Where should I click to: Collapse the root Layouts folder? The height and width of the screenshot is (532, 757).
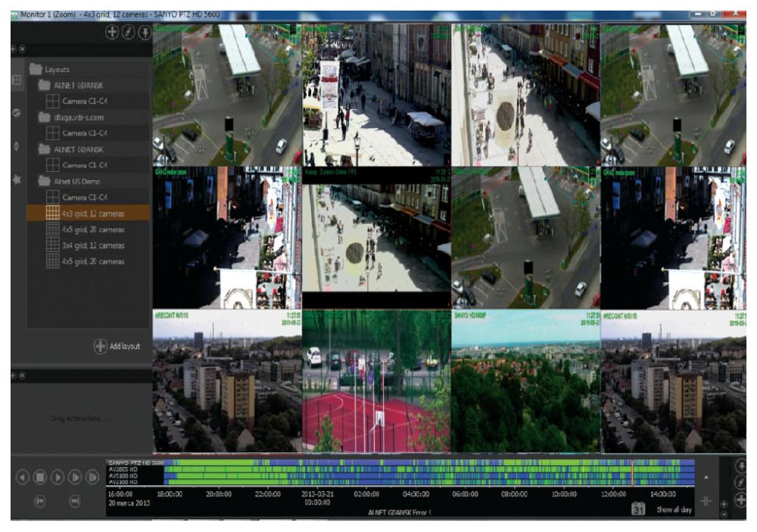coord(36,69)
